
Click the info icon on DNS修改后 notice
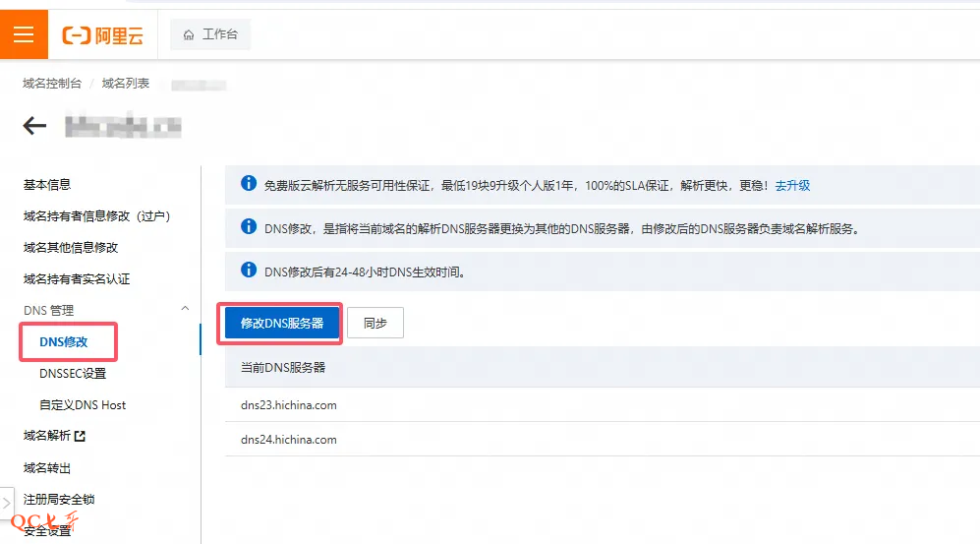click(x=249, y=271)
